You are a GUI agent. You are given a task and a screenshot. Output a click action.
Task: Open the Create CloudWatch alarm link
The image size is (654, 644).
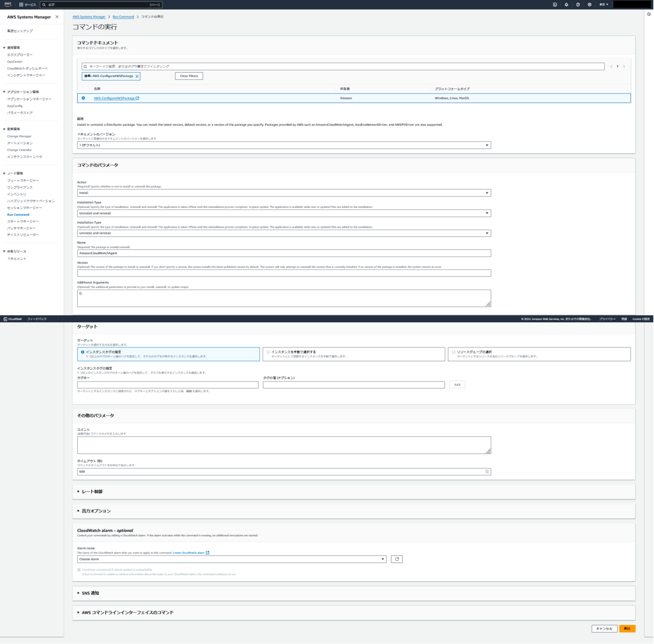click(x=188, y=552)
